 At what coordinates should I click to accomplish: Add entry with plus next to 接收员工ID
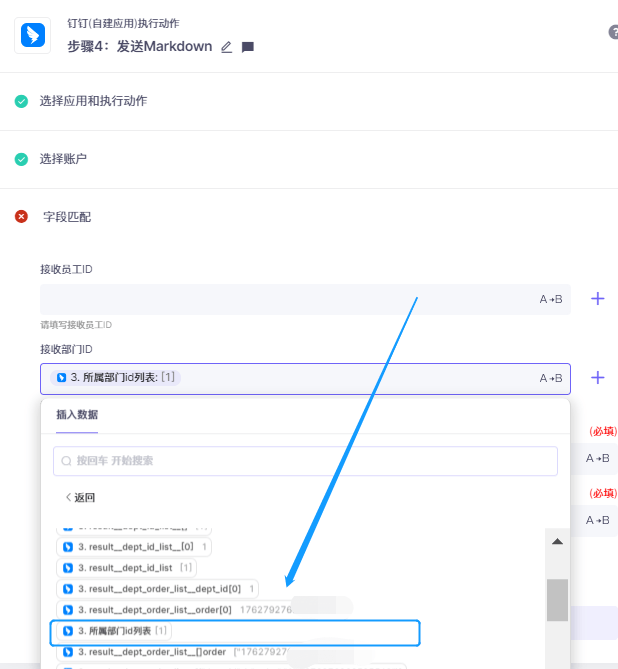coord(598,299)
